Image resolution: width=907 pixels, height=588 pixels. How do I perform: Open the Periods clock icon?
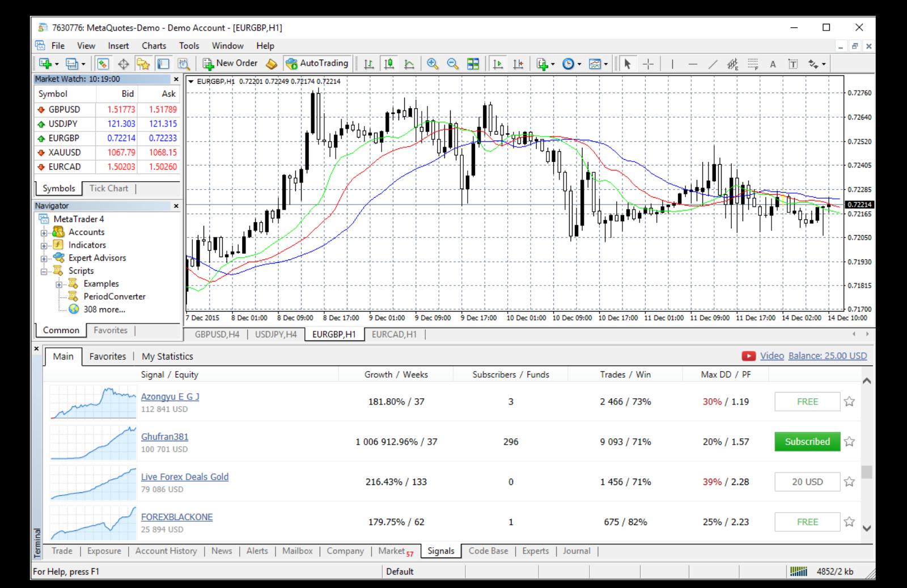569,64
